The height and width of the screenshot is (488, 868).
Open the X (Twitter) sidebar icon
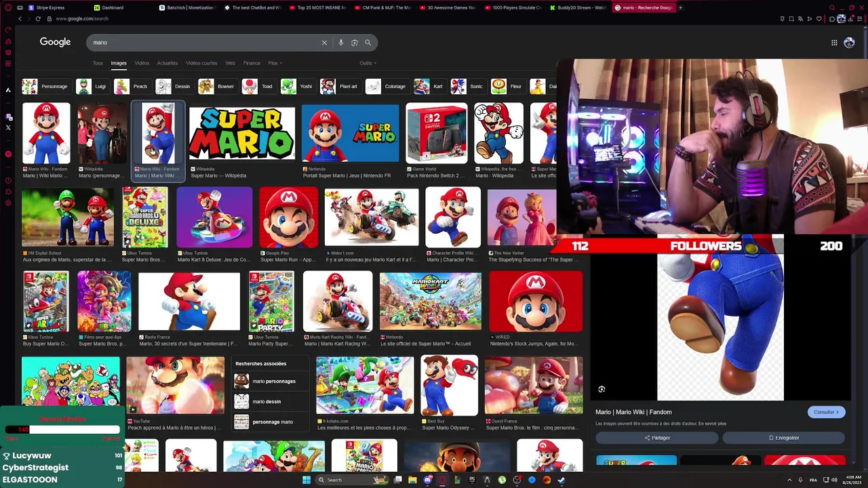coord(8,127)
